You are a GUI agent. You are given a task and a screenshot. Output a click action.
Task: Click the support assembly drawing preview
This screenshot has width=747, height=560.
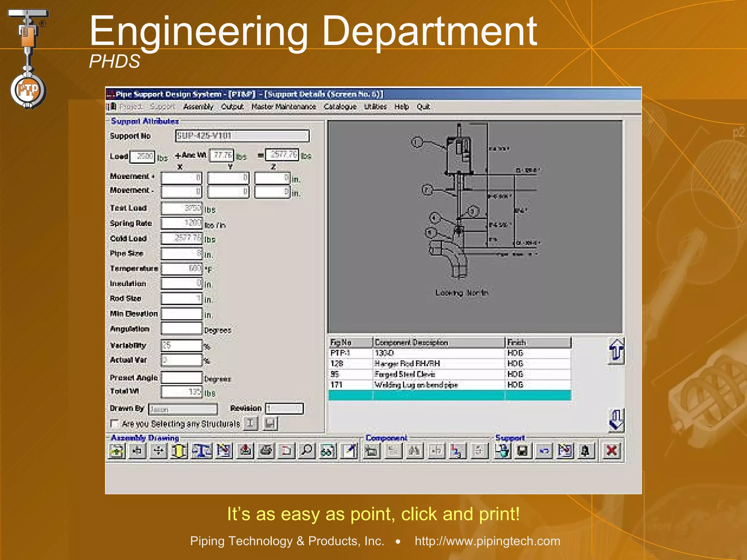pyautogui.click(x=475, y=227)
